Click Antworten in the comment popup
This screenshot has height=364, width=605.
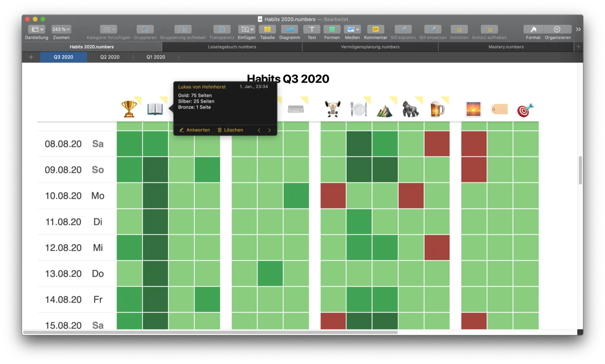pos(195,130)
